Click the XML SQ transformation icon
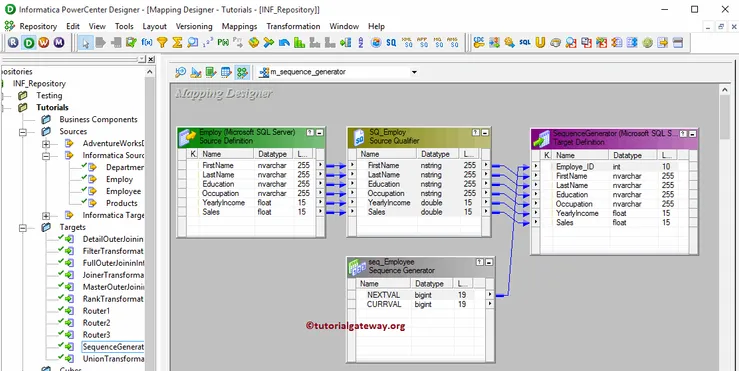Image resolution: width=739 pixels, height=371 pixels. pyautogui.click(x=407, y=43)
